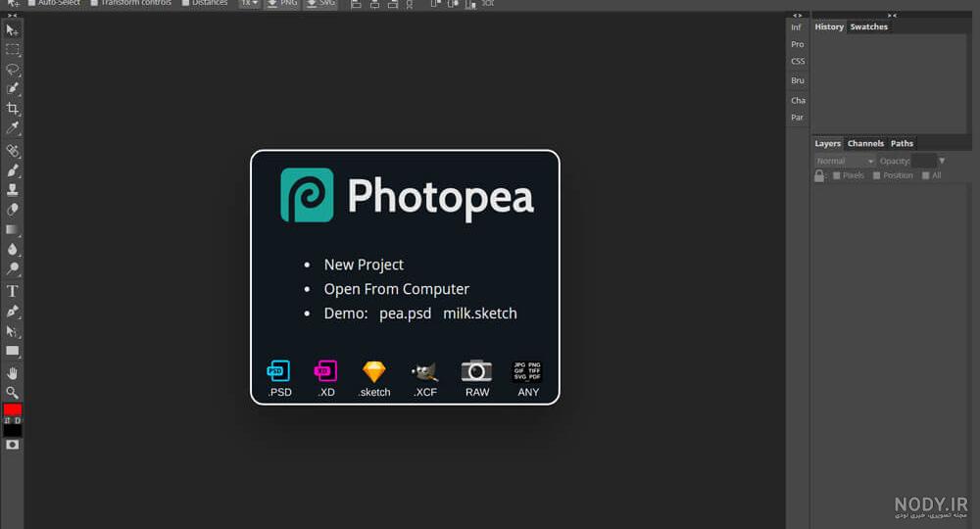Viewport: 980px width, 529px height.
Task: Select the Lasso tool
Action: click(12, 70)
